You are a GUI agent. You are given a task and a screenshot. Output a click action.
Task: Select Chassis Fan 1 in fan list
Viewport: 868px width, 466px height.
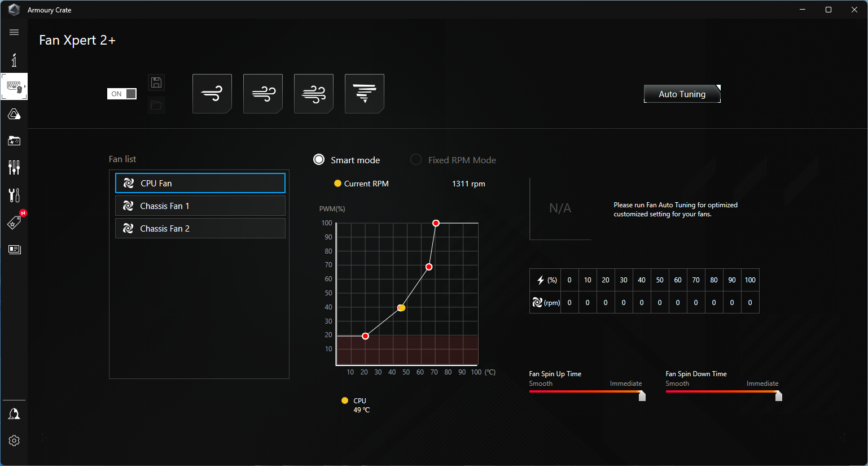point(200,206)
